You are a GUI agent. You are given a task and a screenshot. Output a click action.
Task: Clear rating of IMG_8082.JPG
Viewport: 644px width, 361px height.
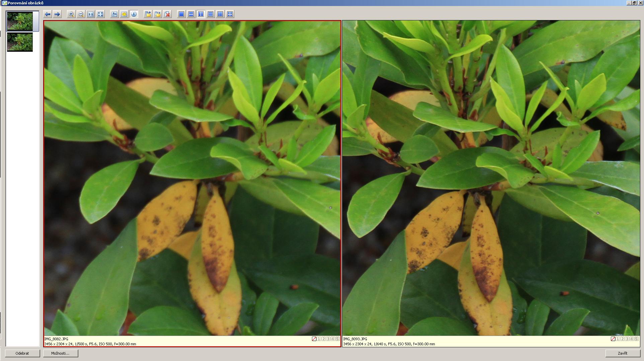click(x=314, y=339)
